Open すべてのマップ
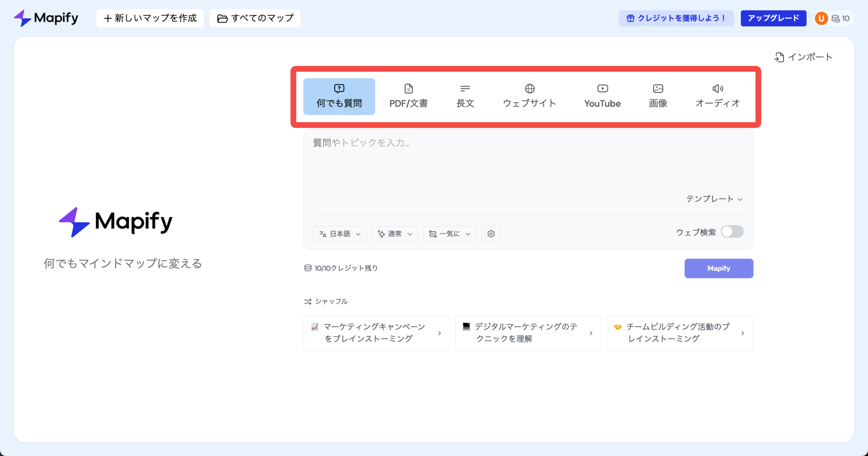This screenshot has width=868, height=456. [255, 18]
